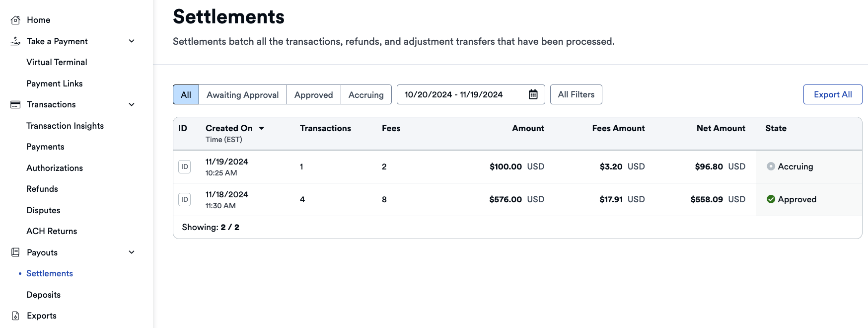Click the Home house icon
Viewport: 868px width, 328px height.
[x=16, y=20]
